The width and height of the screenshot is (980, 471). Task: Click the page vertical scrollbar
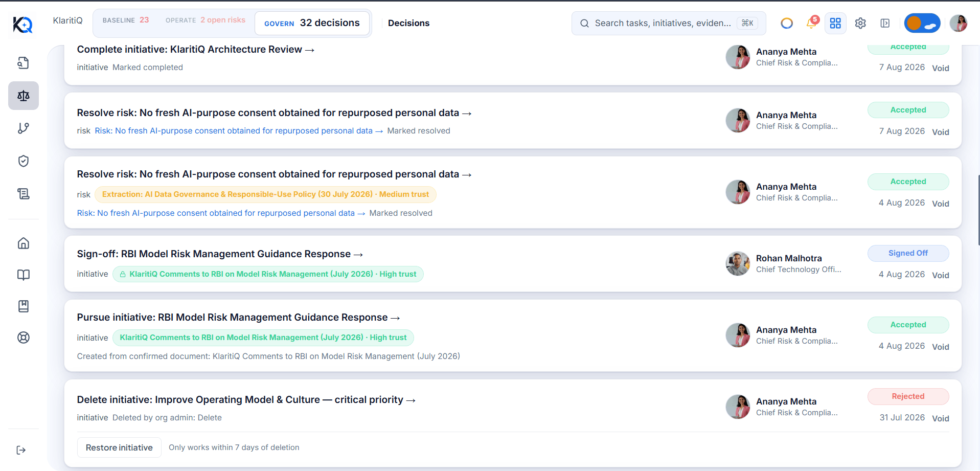click(978, 210)
